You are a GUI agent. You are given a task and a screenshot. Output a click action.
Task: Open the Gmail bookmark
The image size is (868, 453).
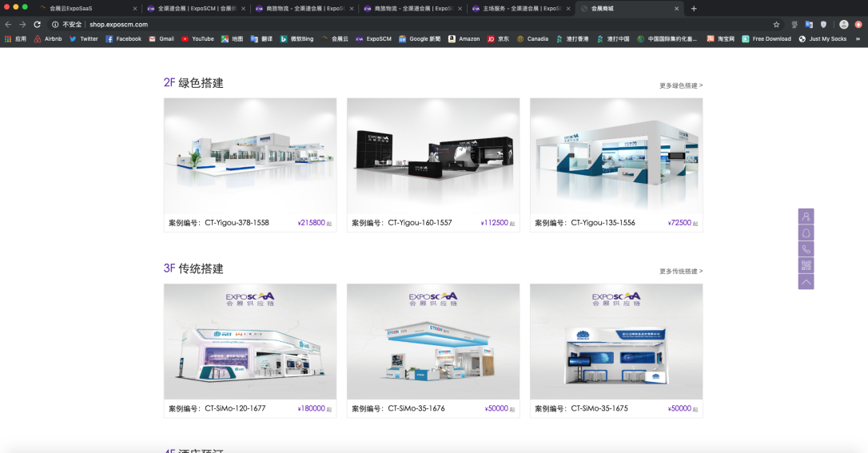161,38
